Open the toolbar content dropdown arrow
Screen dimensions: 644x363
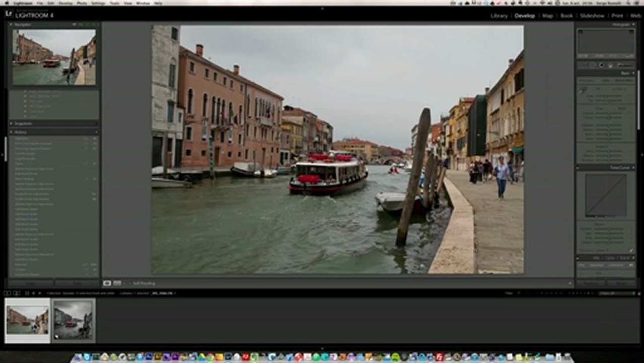pos(570,283)
